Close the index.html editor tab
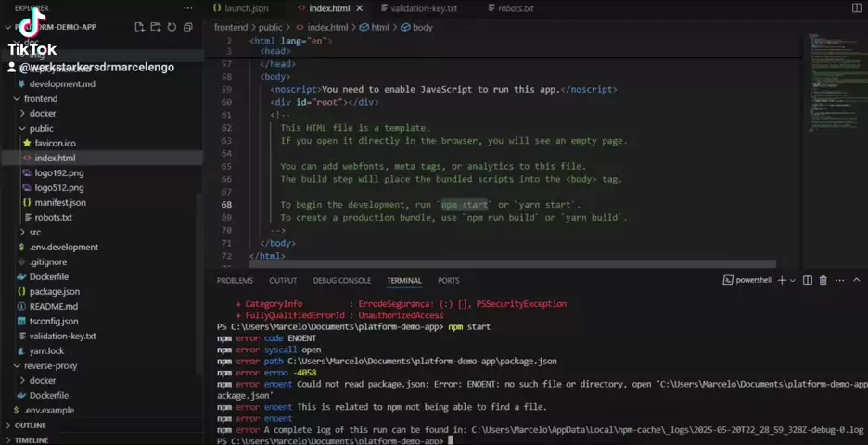The image size is (868, 445). 359,8
